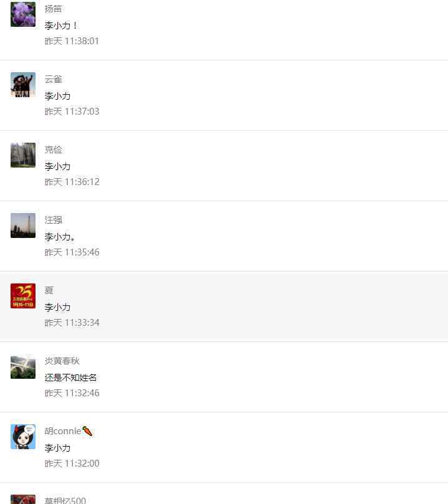The width and height of the screenshot is (448, 504).
Task: Click the username 夏 in highlighted row
Action: tap(49, 290)
